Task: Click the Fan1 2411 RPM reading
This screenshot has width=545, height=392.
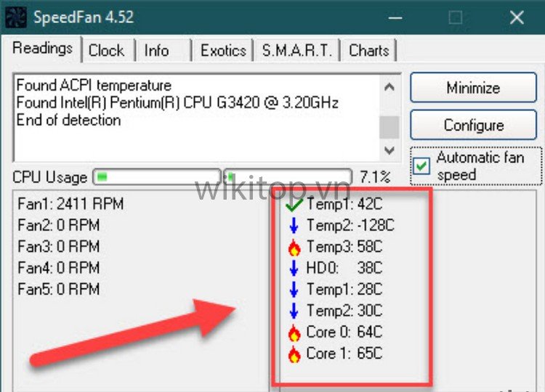Action: [70, 204]
